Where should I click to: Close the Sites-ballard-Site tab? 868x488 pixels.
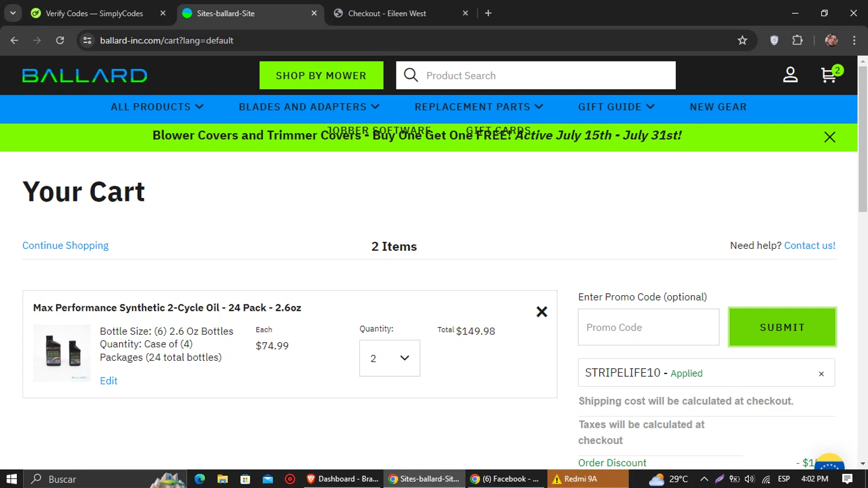click(314, 13)
